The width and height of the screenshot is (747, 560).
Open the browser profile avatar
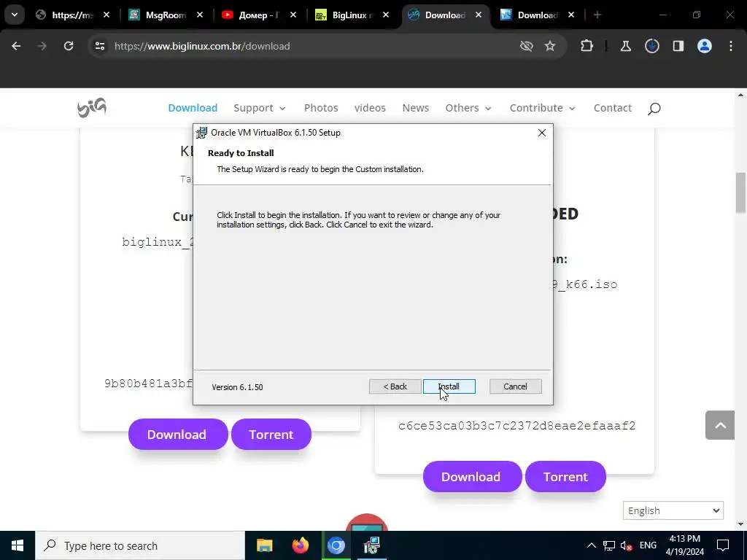705,46
